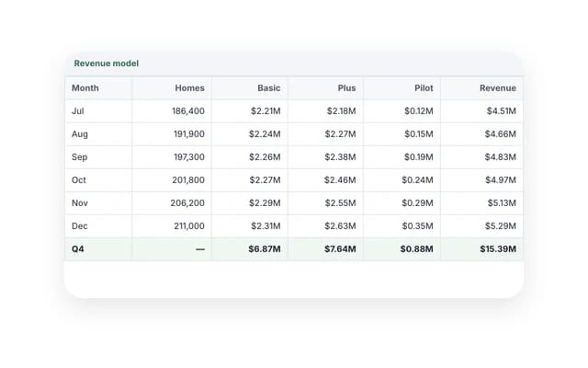The image size is (588, 368).
Task: Select Plus value $2.38M
Action: point(340,157)
